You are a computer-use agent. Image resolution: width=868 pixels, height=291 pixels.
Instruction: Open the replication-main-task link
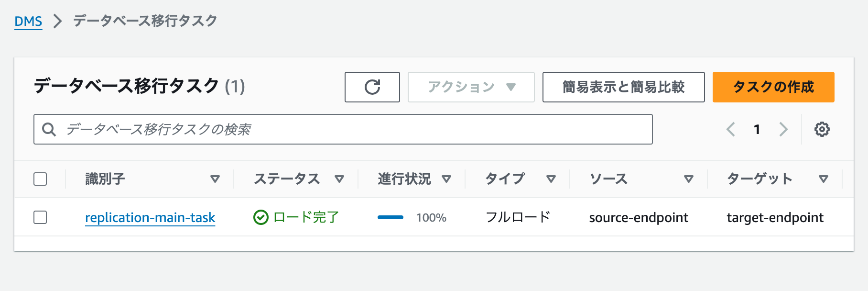[x=150, y=218]
